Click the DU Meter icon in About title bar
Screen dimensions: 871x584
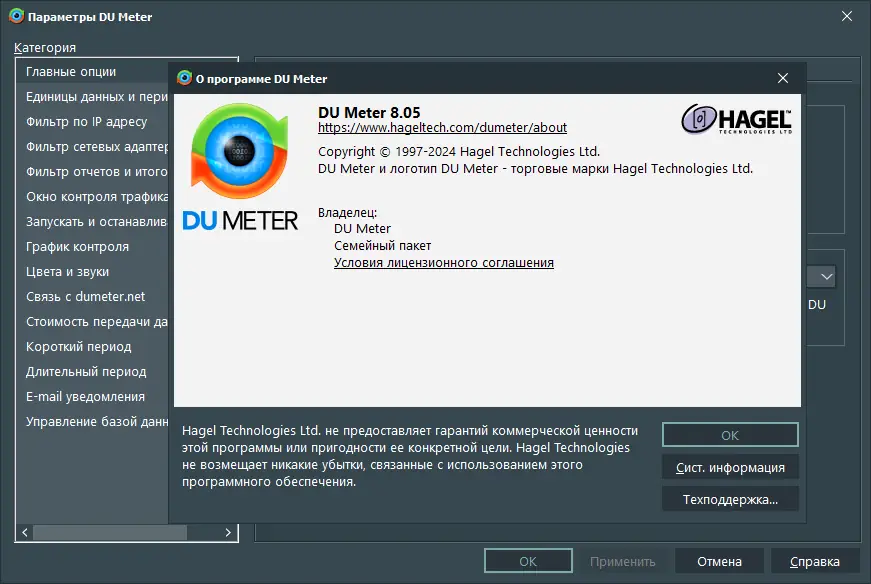pos(184,78)
